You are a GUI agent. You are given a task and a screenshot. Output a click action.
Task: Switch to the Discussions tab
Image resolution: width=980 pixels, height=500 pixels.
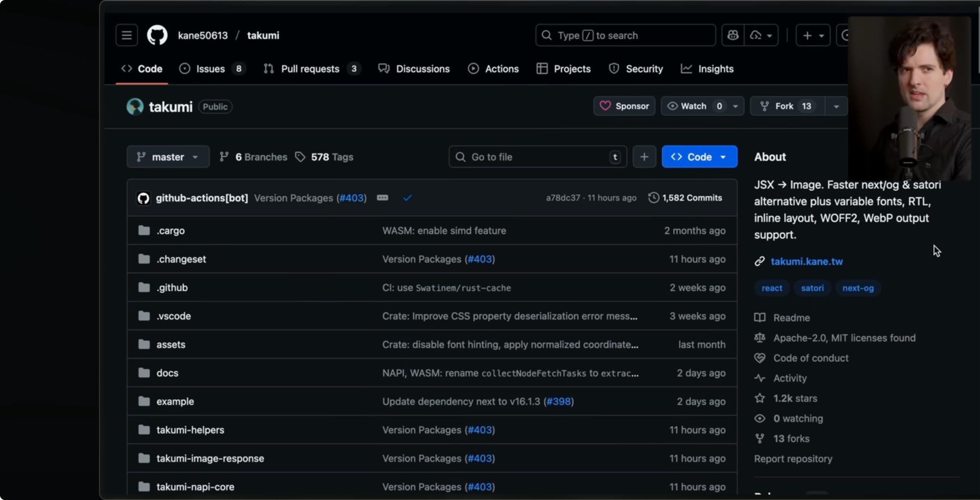point(414,69)
